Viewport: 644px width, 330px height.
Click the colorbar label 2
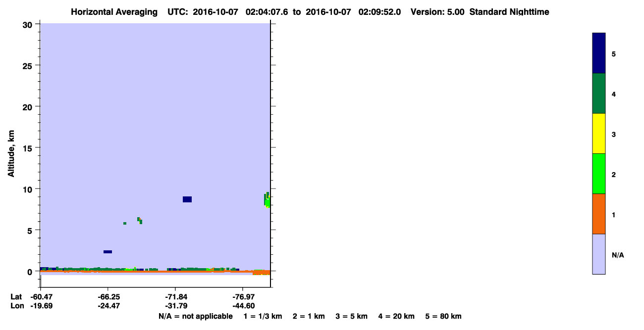[x=613, y=175]
